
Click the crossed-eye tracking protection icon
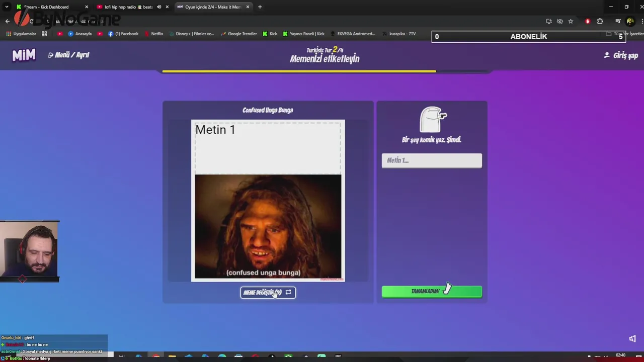(x=559, y=21)
